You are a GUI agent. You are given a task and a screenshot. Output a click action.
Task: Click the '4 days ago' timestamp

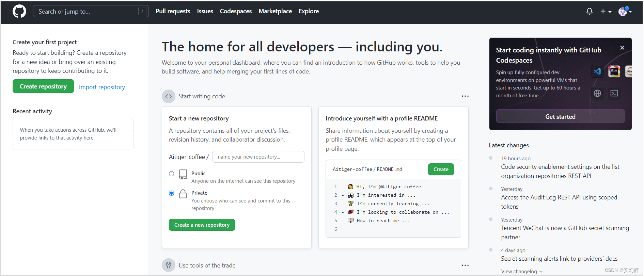pos(513,250)
